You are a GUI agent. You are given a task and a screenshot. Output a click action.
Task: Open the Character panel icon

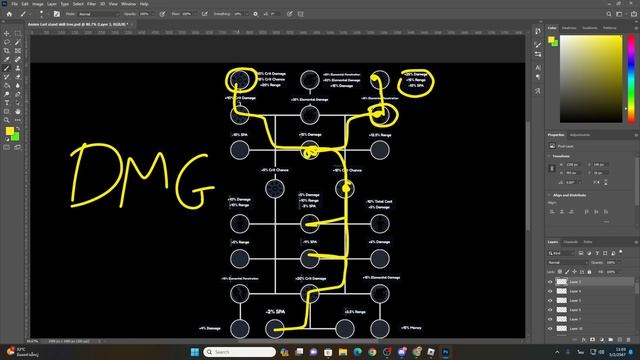coord(538,68)
